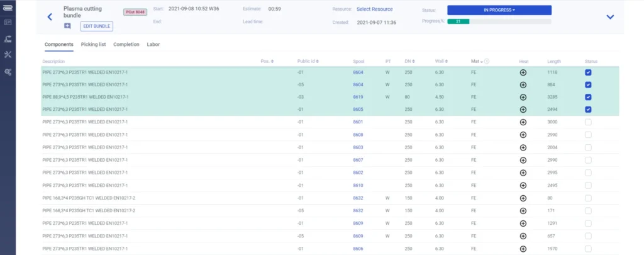Click the back arrow beside Plasma cutting bundle
Viewport: 644px width, 255px height.
pyautogui.click(x=50, y=17)
